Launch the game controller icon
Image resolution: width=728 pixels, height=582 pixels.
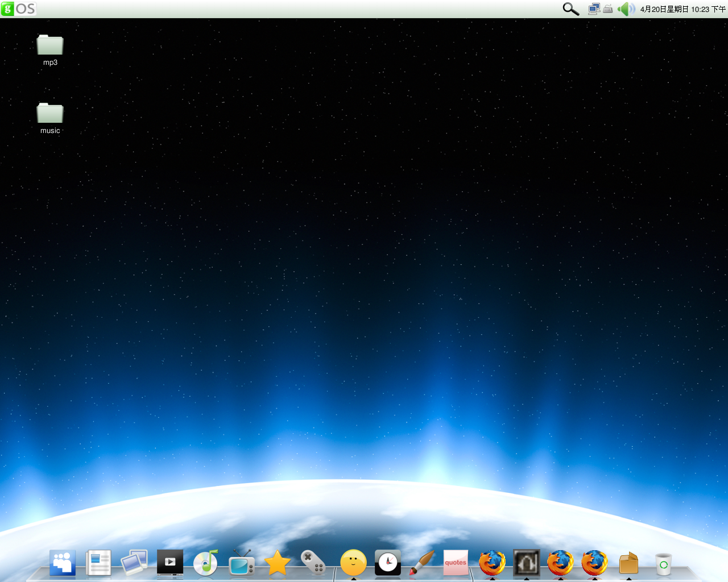pyautogui.click(x=313, y=563)
